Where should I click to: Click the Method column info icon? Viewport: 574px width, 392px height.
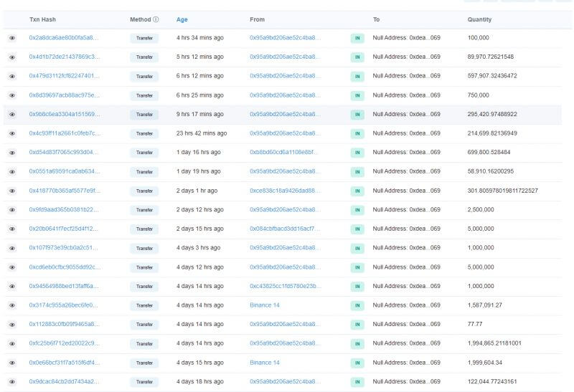pos(156,19)
